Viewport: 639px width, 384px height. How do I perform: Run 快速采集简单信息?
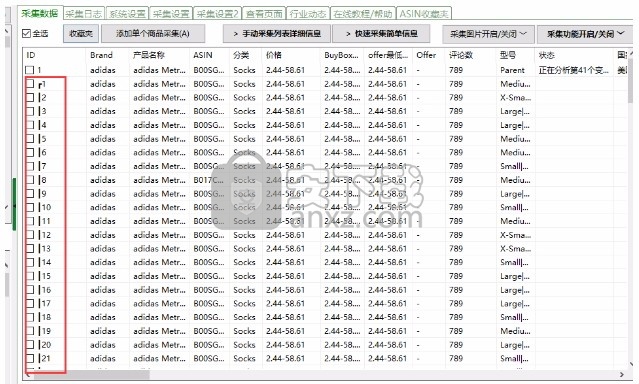click(381, 33)
